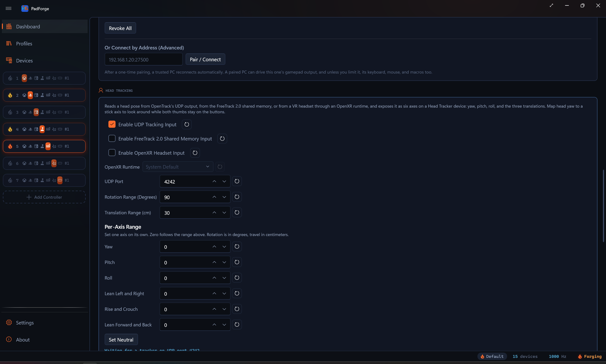606x364 pixels.
Task: Toggle flame power icon on controller 7
Action: 10,180
